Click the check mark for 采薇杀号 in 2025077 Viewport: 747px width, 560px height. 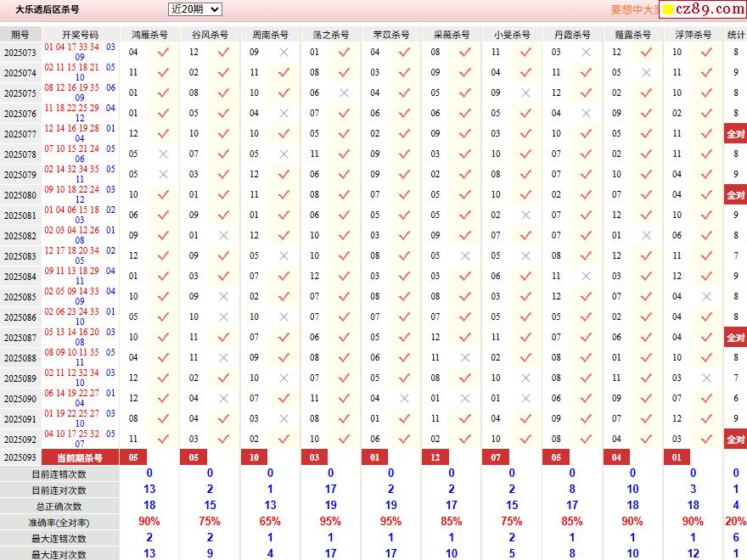pos(465,134)
